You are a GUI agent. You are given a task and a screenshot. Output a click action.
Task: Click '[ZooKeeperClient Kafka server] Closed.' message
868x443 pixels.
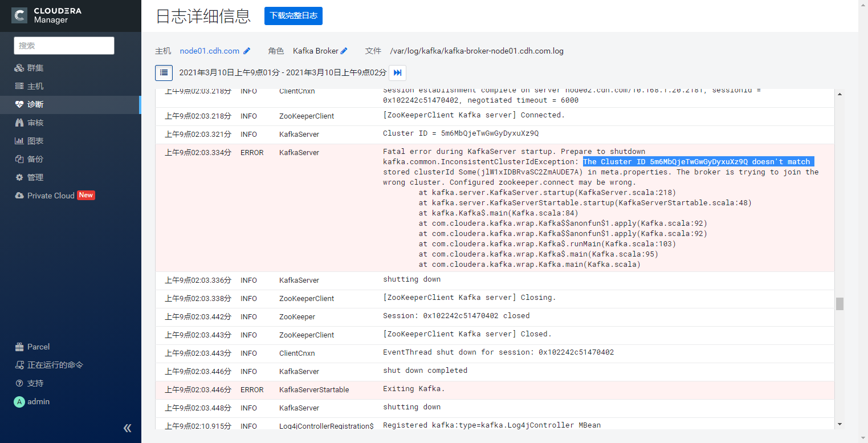467,334
